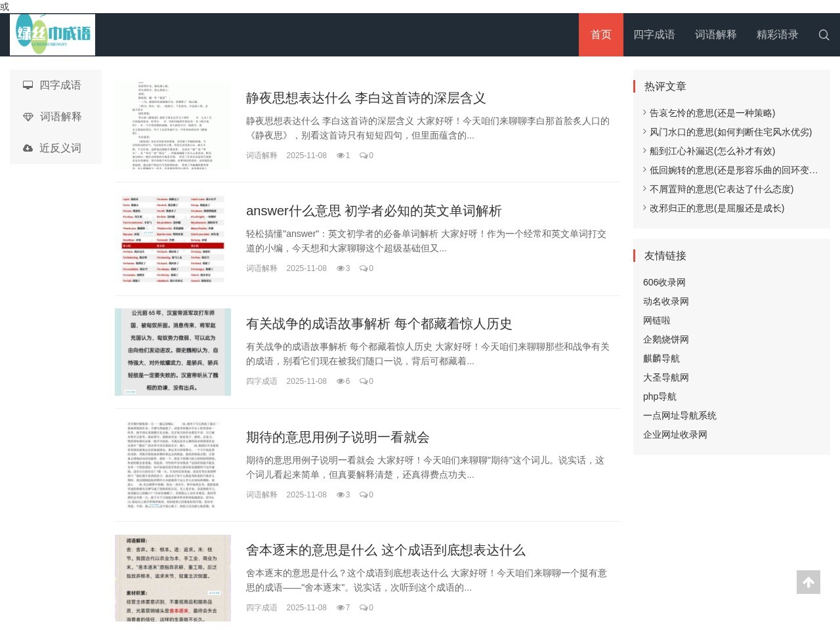Open article 舍本逐末的意思是什么

tap(385, 551)
